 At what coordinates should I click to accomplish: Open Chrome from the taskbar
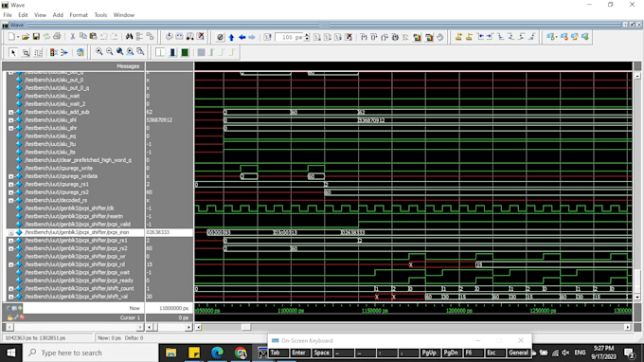[241, 353]
